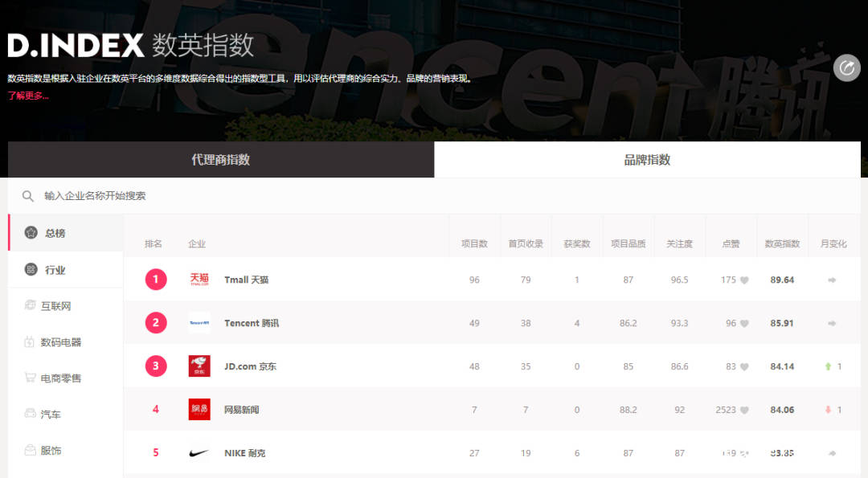The height and width of the screenshot is (478, 868).
Task: Click the magnifying glass search icon
Action: pyautogui.click(x=28, y=195)
